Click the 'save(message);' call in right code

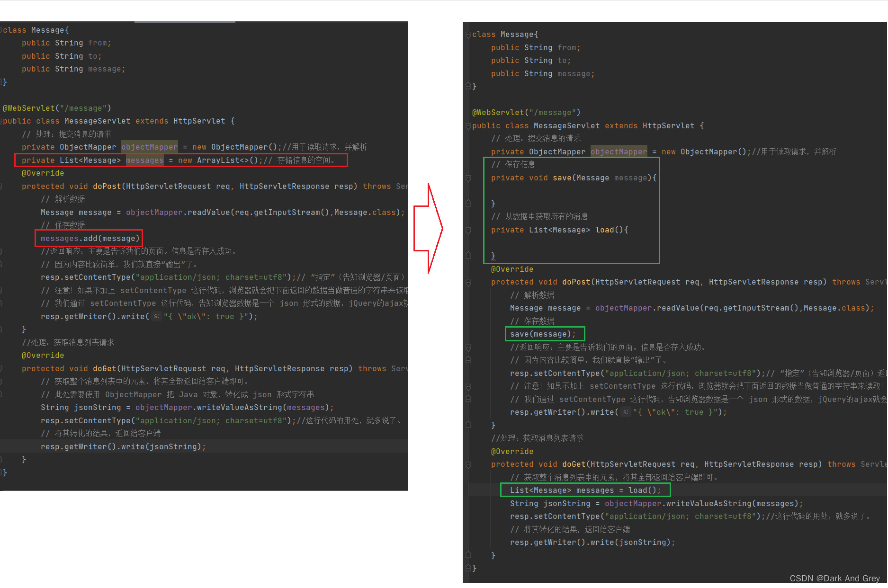pyautogui.click(x=543, y=334)
